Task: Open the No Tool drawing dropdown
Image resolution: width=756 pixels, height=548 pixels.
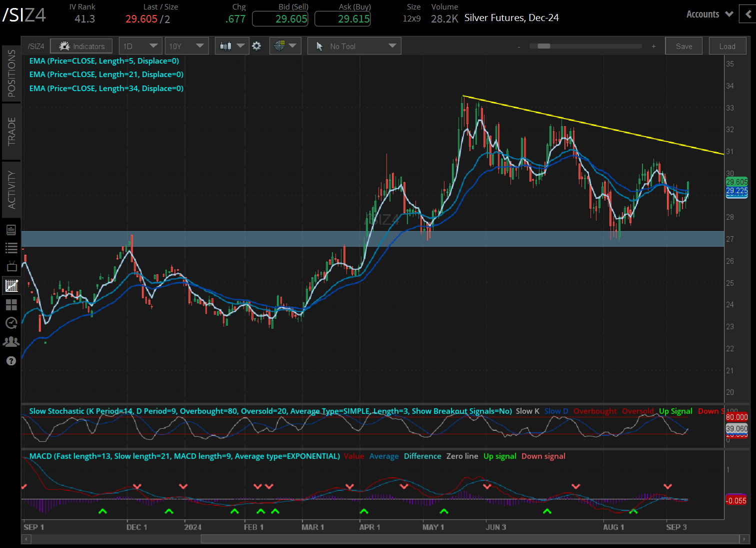Action: pos(354,46)
